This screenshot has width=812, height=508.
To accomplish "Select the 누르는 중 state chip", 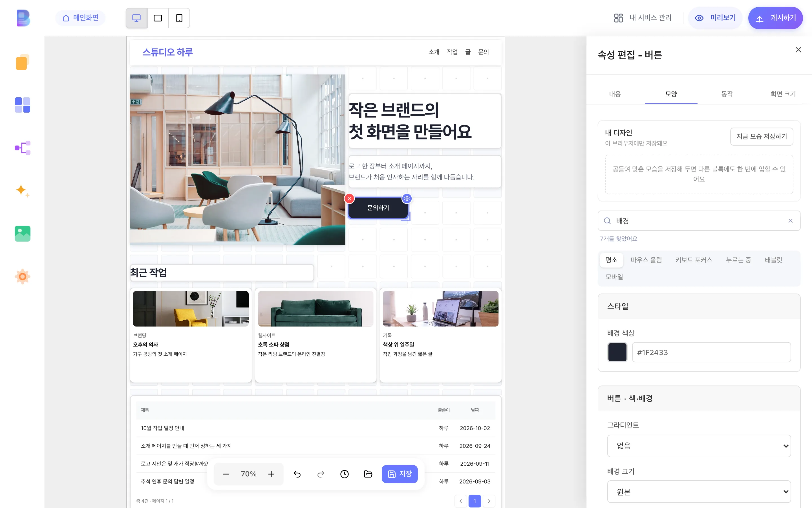I will coord(738,260).
